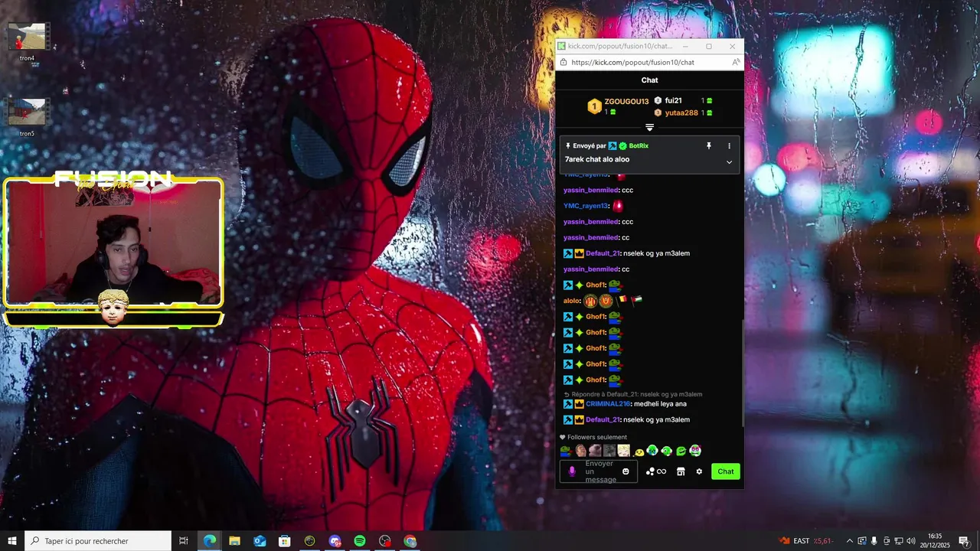
Task: Click the '7arek chat alo aloo' pinned text
Action: pos(597,159)
